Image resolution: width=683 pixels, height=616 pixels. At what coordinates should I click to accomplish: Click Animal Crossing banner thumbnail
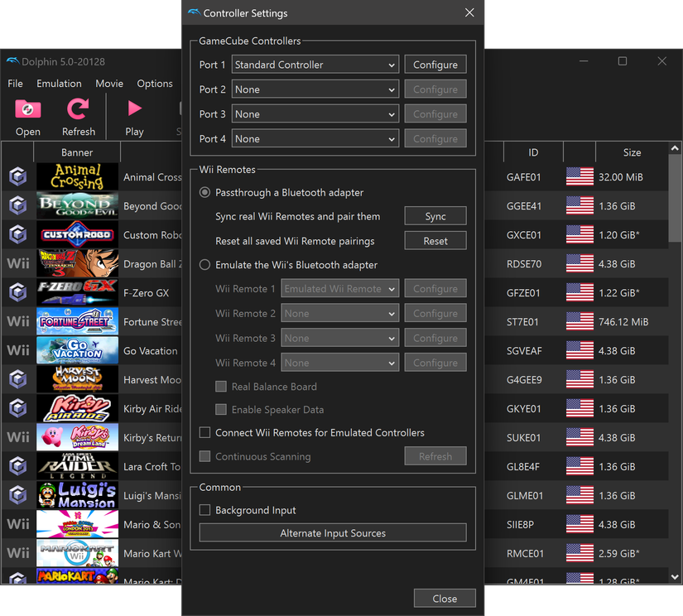[77, 176]
